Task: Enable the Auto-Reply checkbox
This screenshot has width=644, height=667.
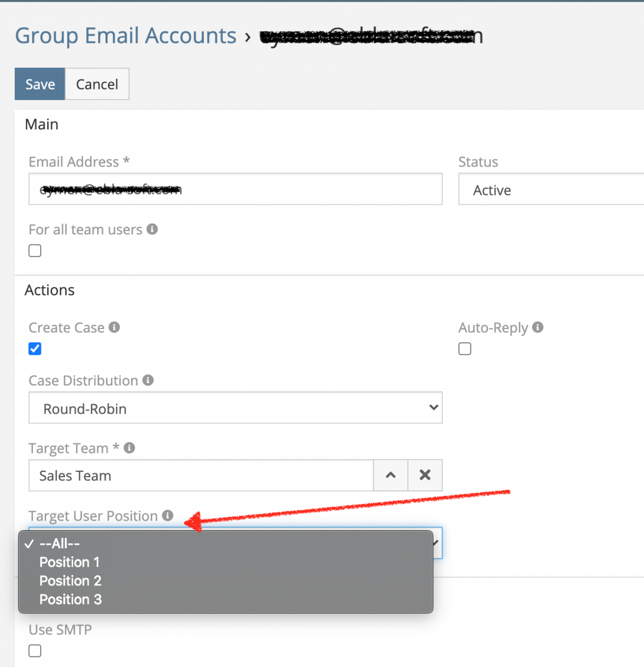Action: coord(465,349)
